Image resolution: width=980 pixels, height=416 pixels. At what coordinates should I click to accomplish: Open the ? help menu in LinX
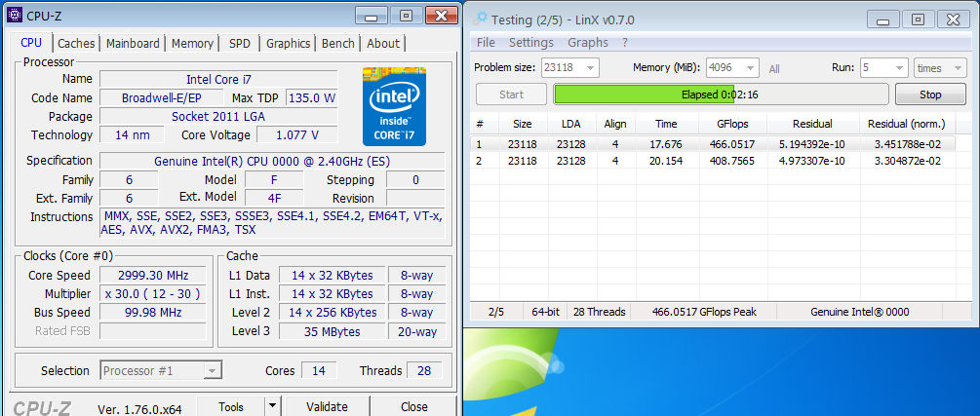click(x=625, y=43)
